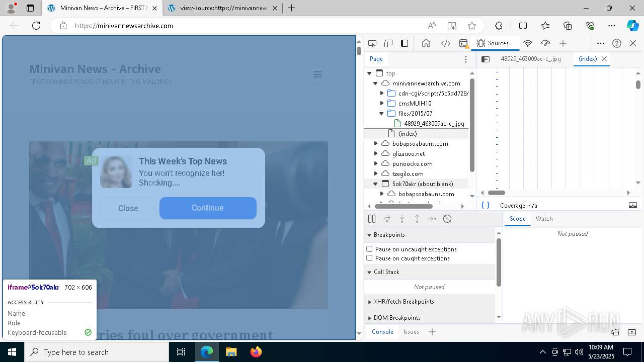Click Close on the ad popup
Screen dimensions: 644x362
click(128, 208)
